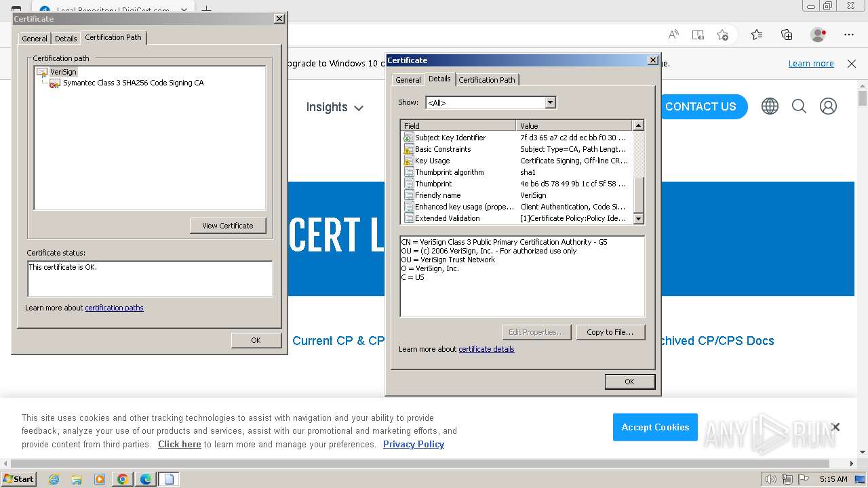The image size is (868, 488).
Task: Expand the Insights navigation menu
Action: pyautogui.click(x=334, y=107)
